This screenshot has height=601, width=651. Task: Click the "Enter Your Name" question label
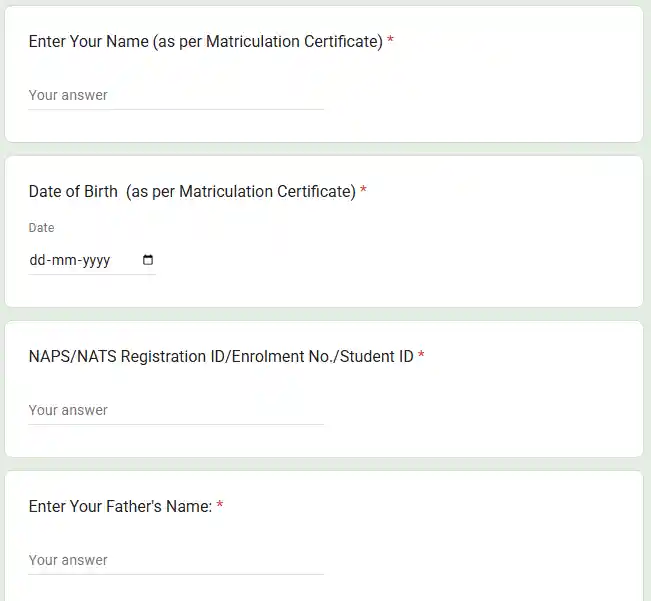(205, 42)
